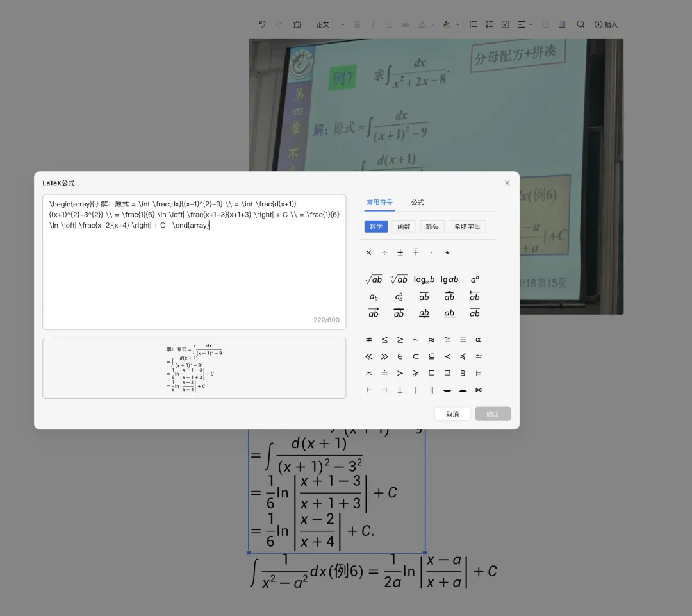Click the undo arrow in the editor toolbar
This screenshot has height=616, width=692.
[262, 24]
